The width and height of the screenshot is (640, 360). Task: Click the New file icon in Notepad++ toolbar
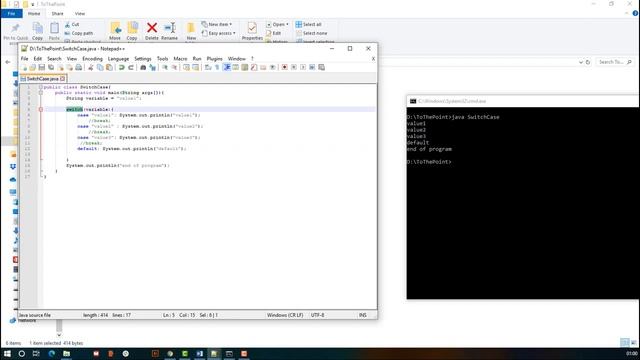point(24,67)
